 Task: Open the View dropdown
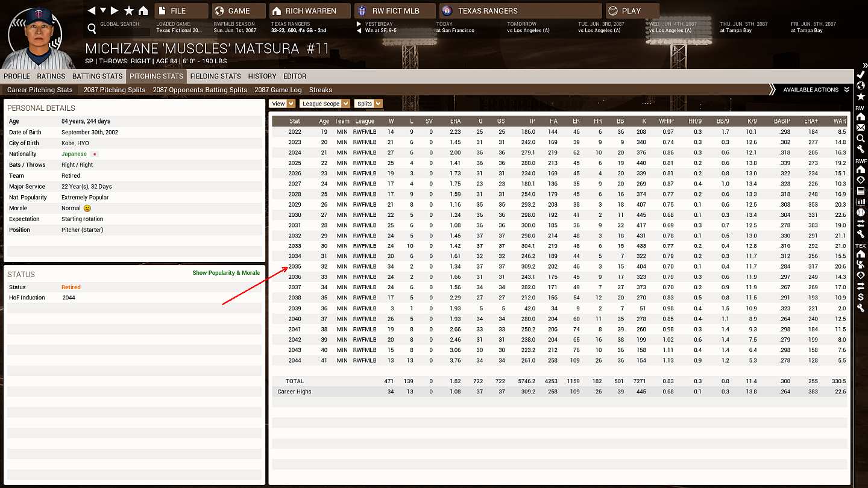click(x=282, y=104)
